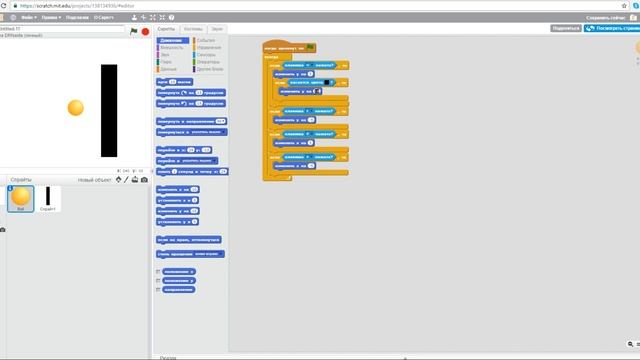Select the Duplicate stamp tool
The height and width of the screenshot is (360, 640).
[x=134, y=18]
